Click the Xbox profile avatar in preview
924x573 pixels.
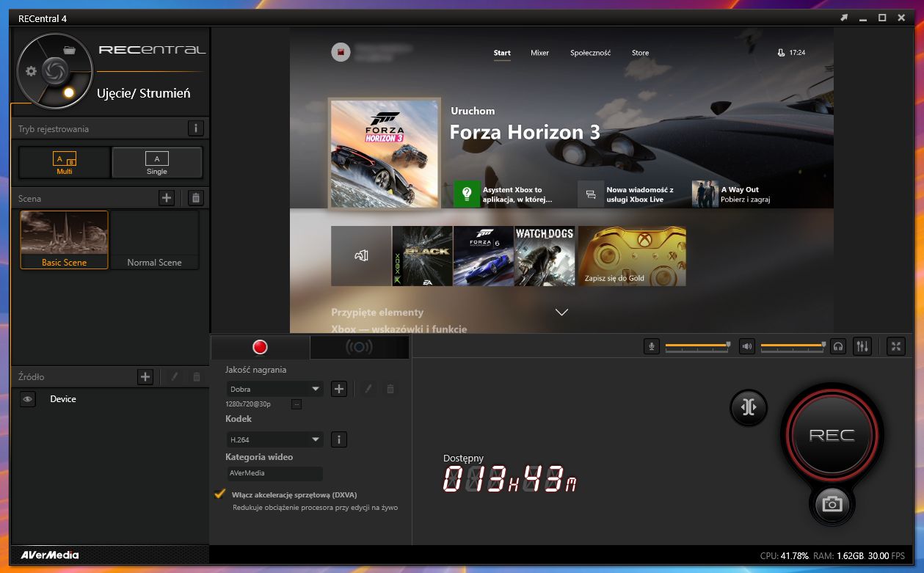tap(341, 52)
